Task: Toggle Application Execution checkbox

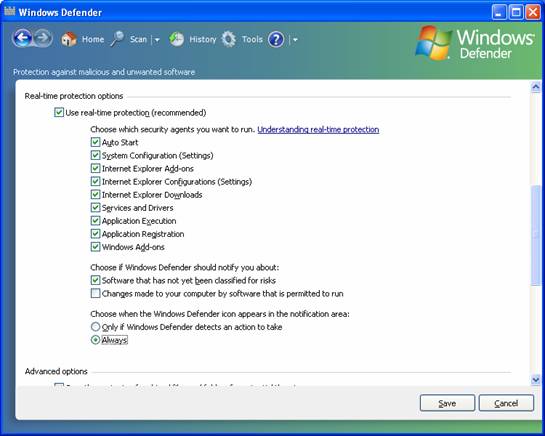Action: coord(95,221)
